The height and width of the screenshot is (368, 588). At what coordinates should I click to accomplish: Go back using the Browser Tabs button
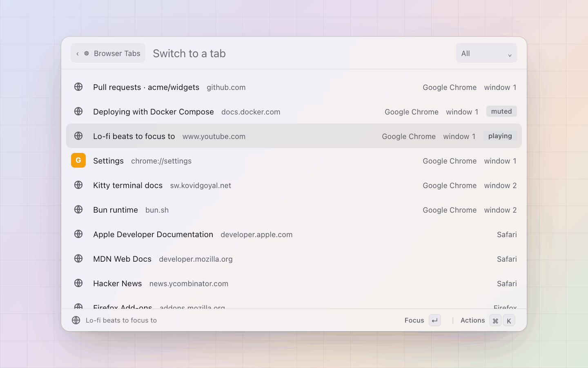108,53
